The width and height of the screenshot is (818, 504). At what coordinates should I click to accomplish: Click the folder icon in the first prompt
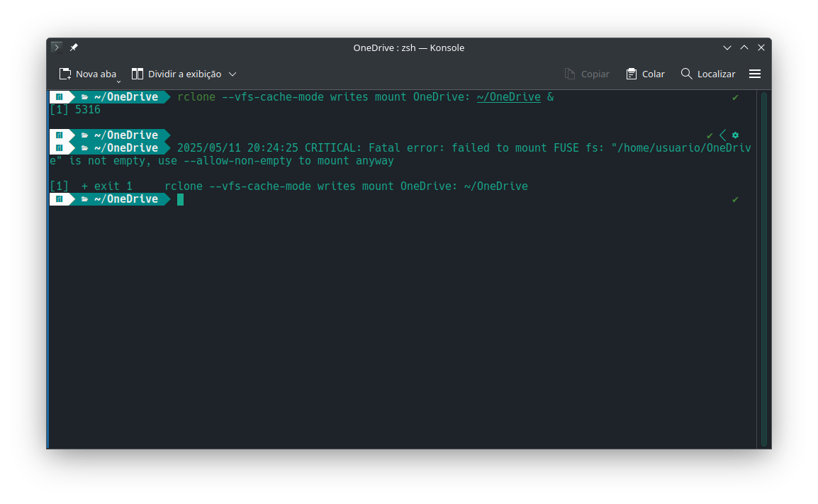(x=84, y=97)
